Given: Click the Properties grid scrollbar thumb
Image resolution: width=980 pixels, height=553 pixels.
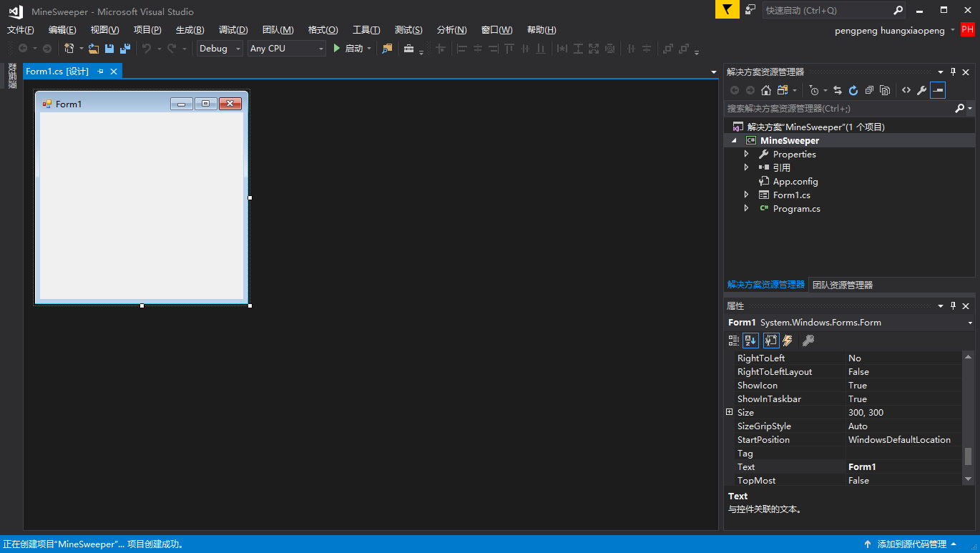Looking at the screenshot, I should point(969,456).
